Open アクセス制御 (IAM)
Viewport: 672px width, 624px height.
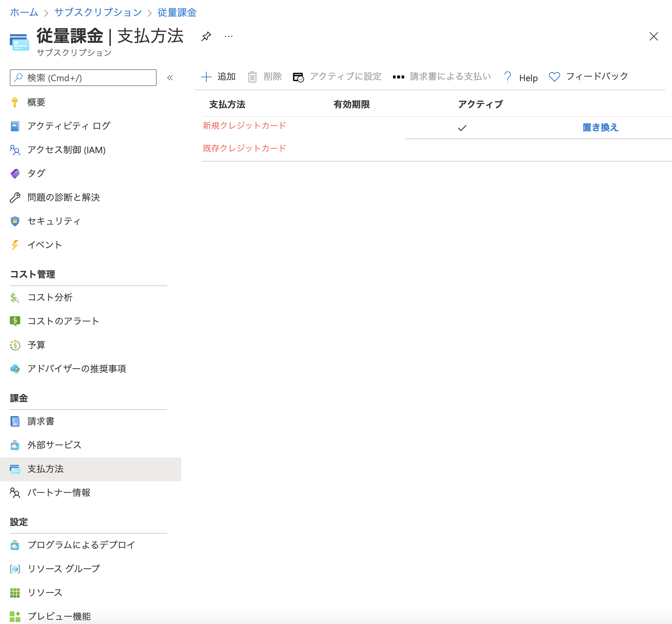point(66,150)
